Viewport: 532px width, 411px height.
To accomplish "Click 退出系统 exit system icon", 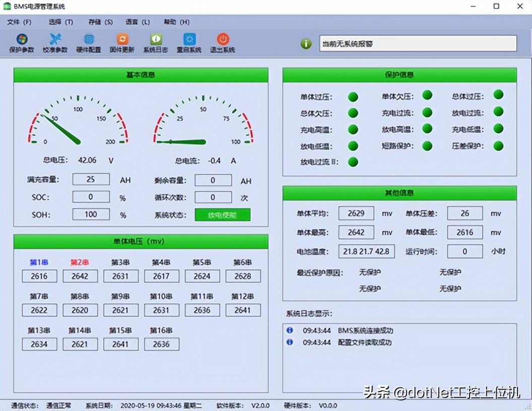I will tap(223, 43).
